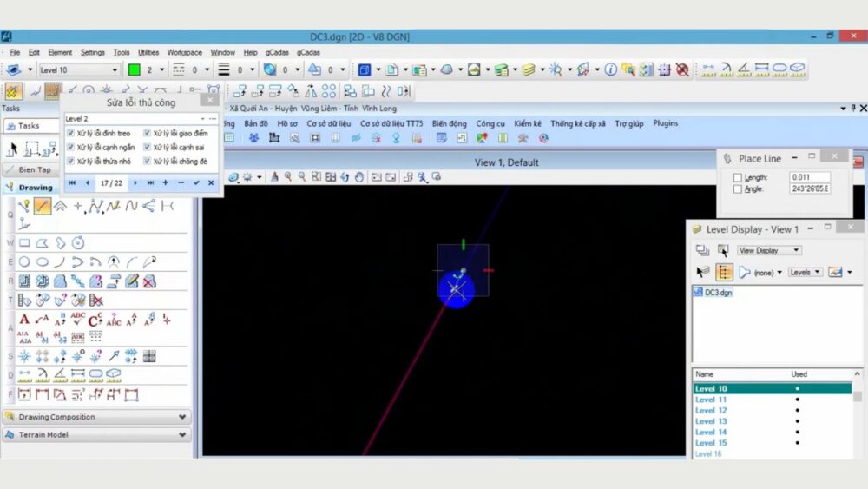
Task: Select the Place Block rectangle tool
Action: (24, 243)
